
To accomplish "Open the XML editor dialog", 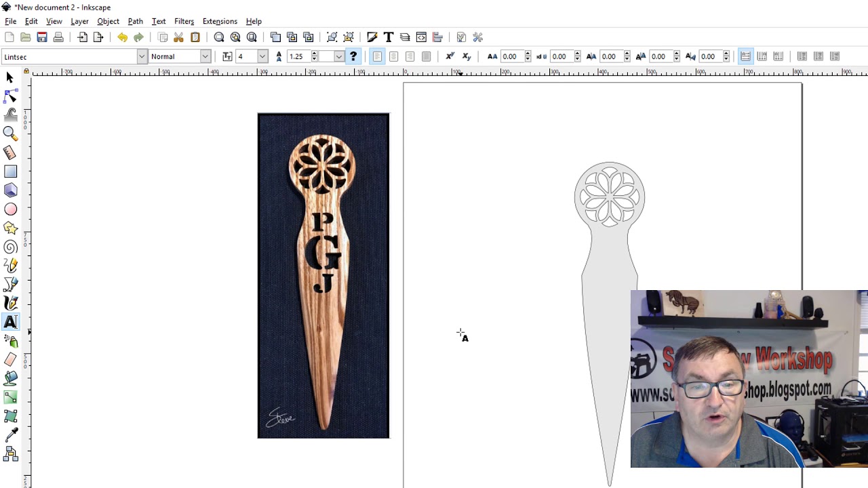I will pyautogui.click(x=421, y=37).
